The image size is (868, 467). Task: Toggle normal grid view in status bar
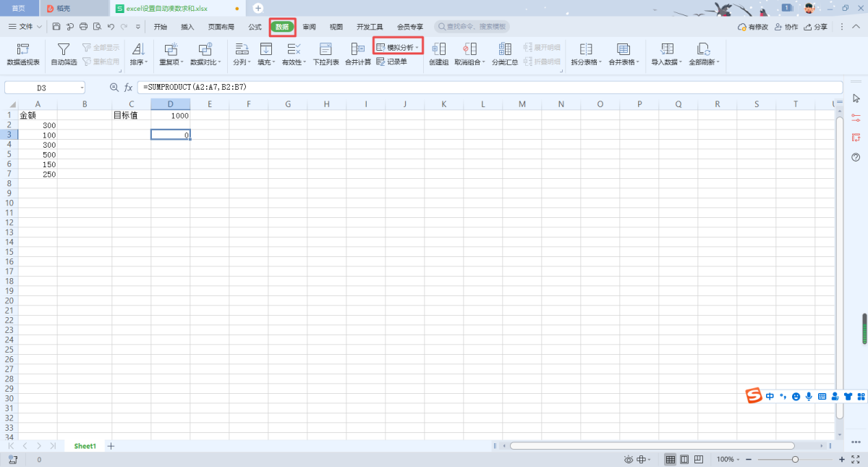click(671, 460)
